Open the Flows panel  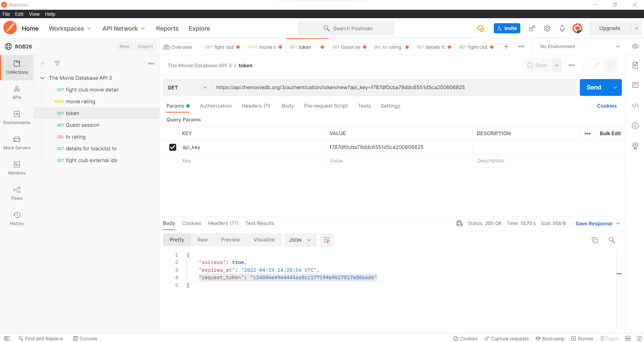pos(16,193)
